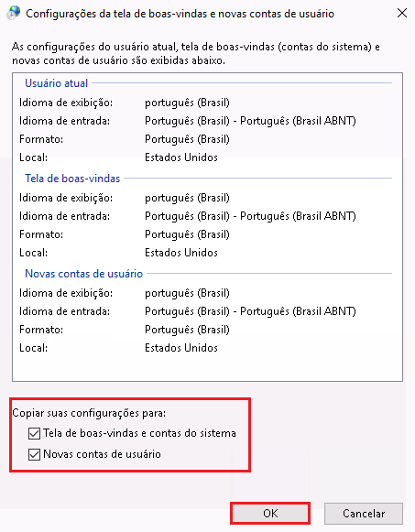Click Usuário atual Idioma de exibição value
Screen dimensions: 415x532
[187, 103]
